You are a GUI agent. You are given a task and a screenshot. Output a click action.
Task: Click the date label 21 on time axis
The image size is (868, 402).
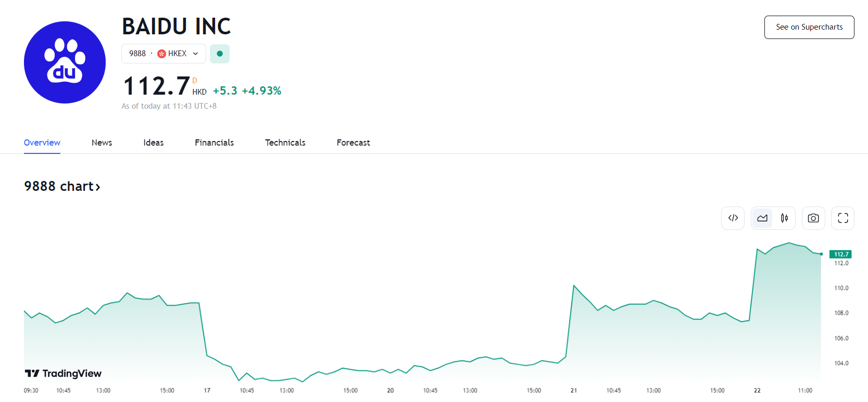tap(574, 391)
